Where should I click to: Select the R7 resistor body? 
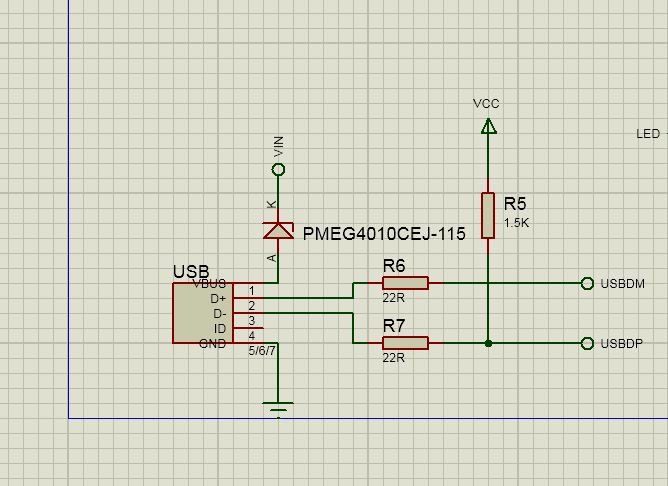point(405,343)
